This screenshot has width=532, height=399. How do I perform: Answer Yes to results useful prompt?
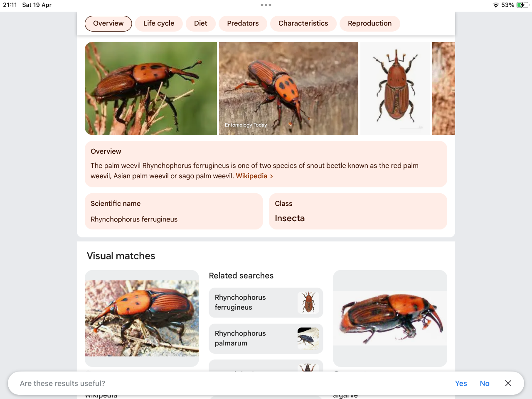coord(461,383)
